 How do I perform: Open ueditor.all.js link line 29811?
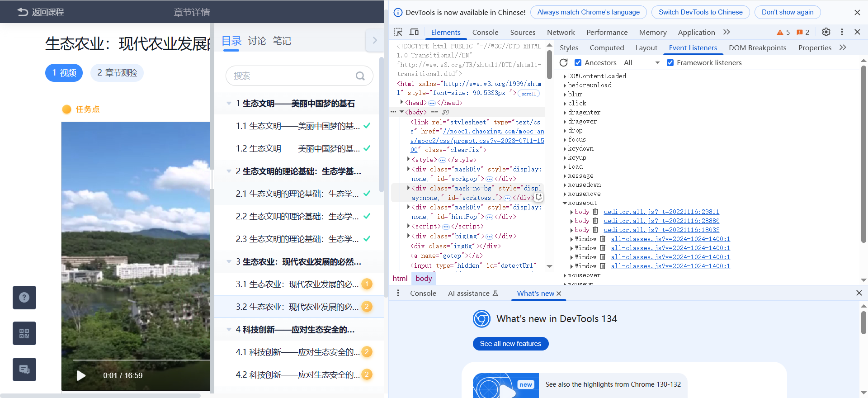pyautogui.click(x=661, y=212)
